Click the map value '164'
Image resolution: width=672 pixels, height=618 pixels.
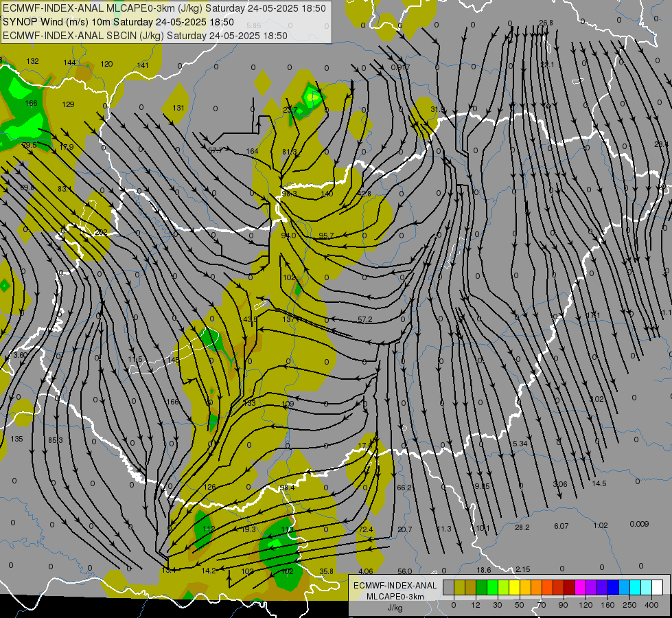(x=252, y=151)
